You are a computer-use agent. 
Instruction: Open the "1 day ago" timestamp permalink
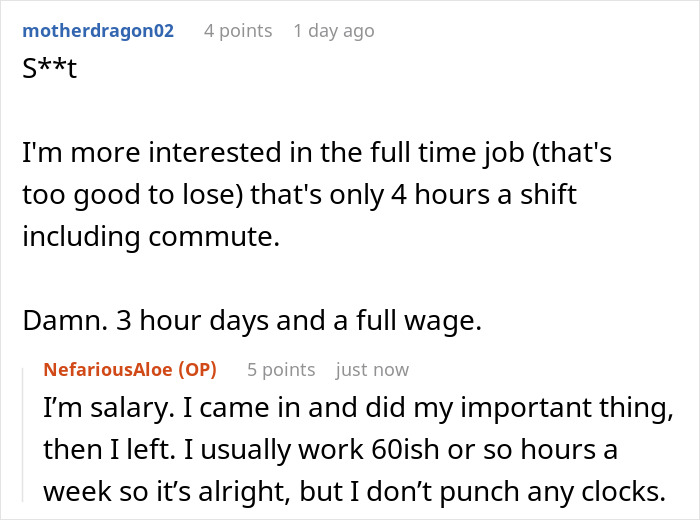(x=334, y=31)
